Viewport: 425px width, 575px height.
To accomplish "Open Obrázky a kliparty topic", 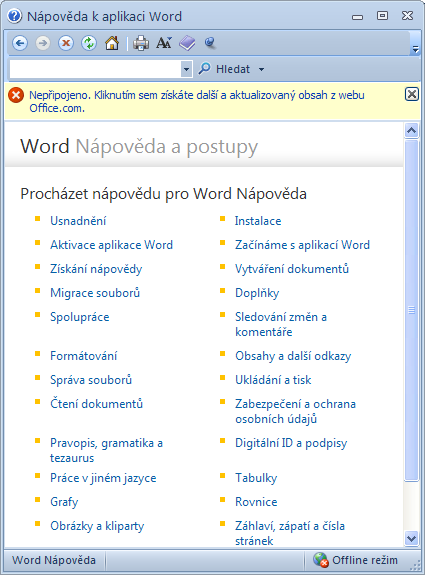I will point(97,526).
